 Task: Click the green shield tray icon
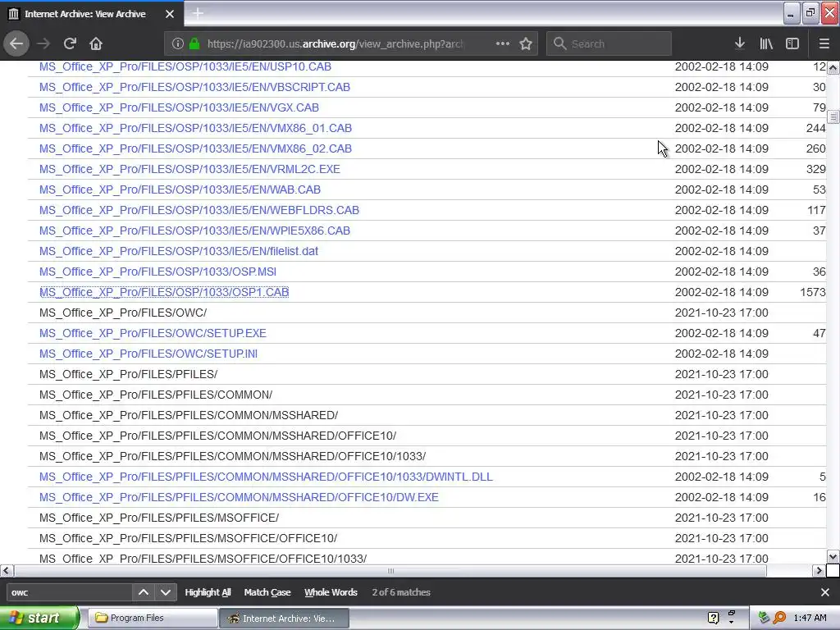(764, 618)
